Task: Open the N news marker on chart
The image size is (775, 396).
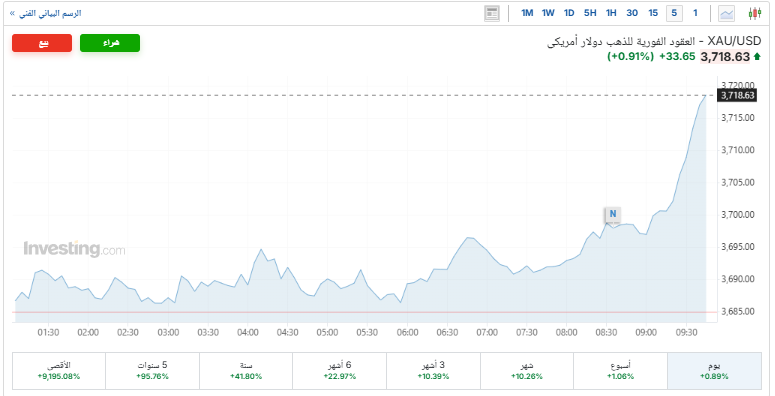Action: [613, 214]
